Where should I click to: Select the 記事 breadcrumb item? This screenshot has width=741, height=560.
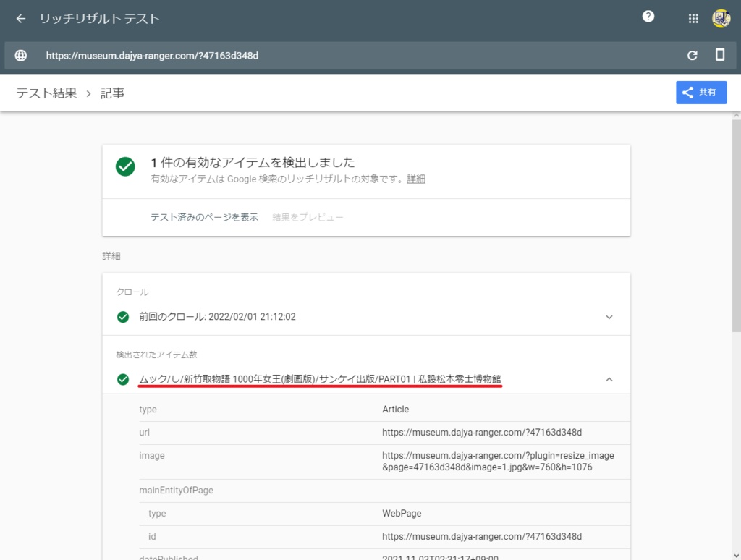point(112,93)
